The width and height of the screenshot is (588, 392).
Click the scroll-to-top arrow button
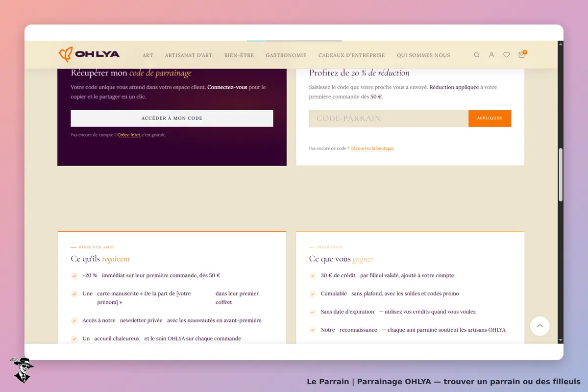[540, 326]
